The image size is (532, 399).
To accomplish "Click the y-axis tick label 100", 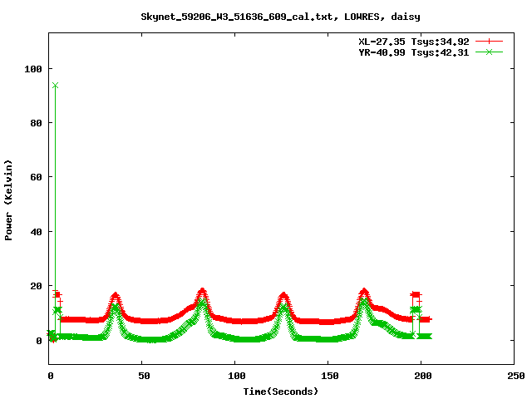I will pos(33,69).
